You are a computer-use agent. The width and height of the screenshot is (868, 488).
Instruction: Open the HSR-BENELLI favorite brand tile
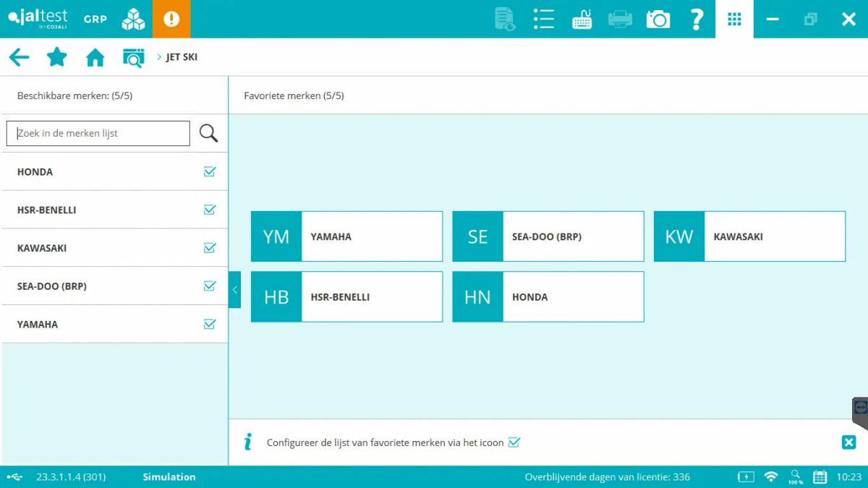346,296
